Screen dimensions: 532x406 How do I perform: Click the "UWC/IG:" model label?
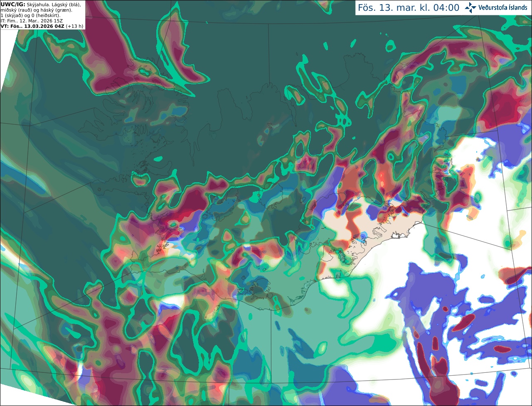coord(13,5)
